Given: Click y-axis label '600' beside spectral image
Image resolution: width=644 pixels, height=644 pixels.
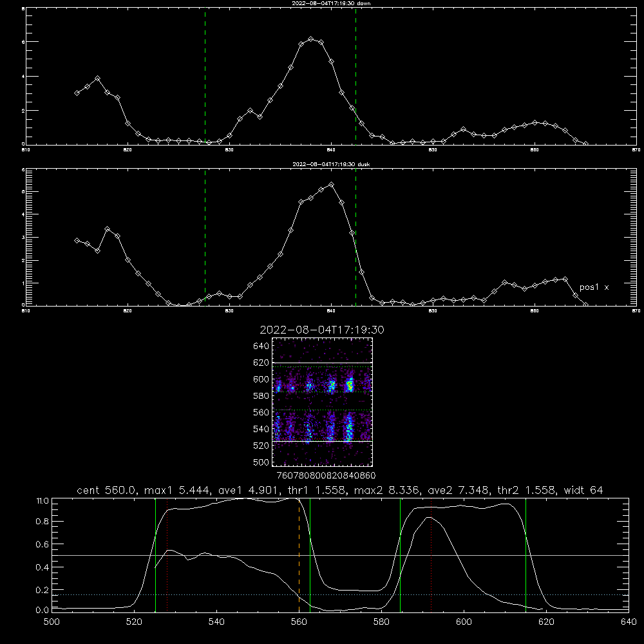Looking at the screenshot, I should [x=261, y=379].
